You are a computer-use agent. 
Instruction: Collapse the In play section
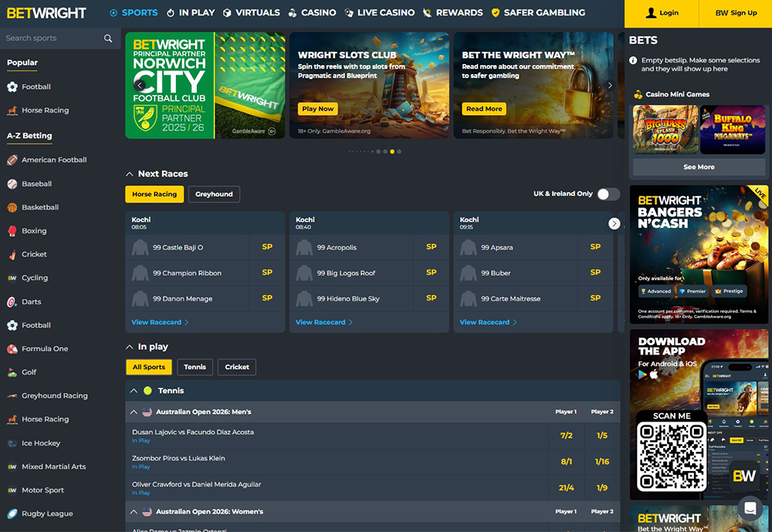[130, 347]
